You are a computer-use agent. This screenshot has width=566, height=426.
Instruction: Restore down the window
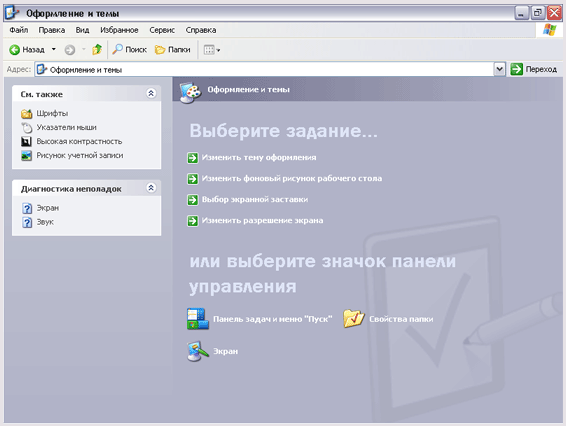tap(537, 13)
